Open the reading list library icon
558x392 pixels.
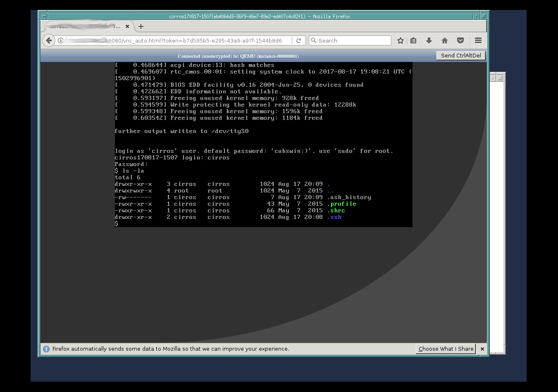coord(413,40)
